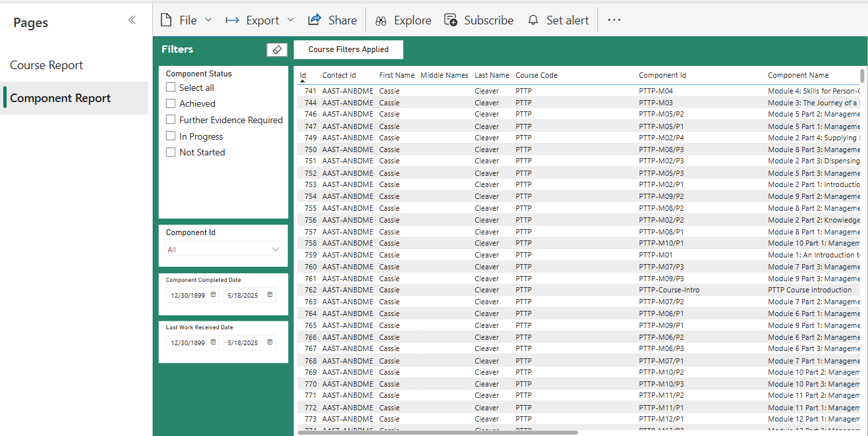Click the Share icon in toolbar

click(314, 20)
